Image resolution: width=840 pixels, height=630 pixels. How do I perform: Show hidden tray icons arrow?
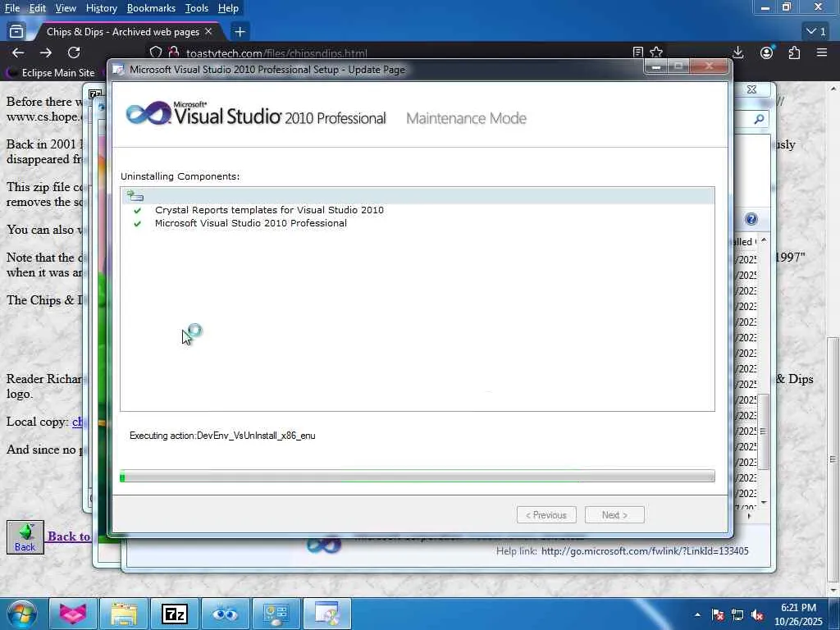tap(697, 614)
